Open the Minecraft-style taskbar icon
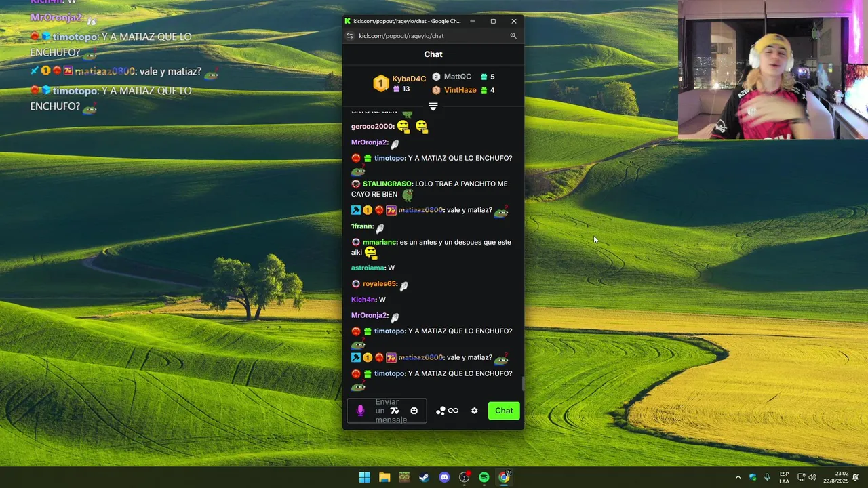The image size is (868, 488). [x=404, y=477]
